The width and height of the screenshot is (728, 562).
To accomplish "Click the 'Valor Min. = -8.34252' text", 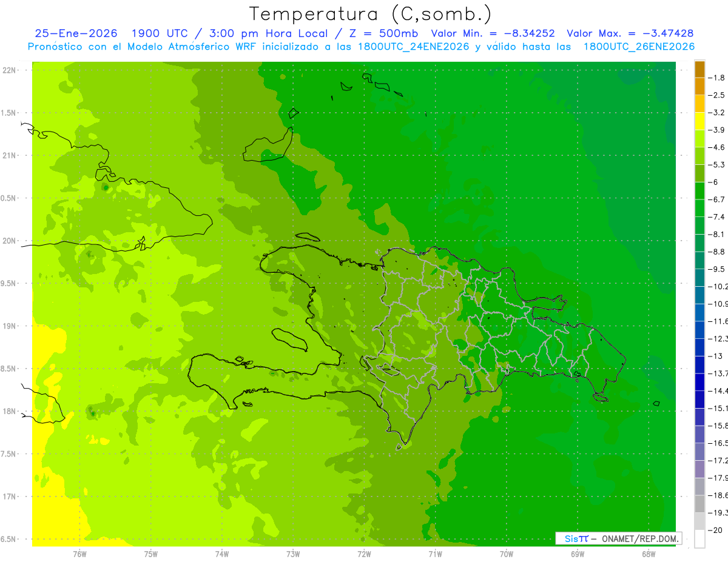I will [493, 33].
